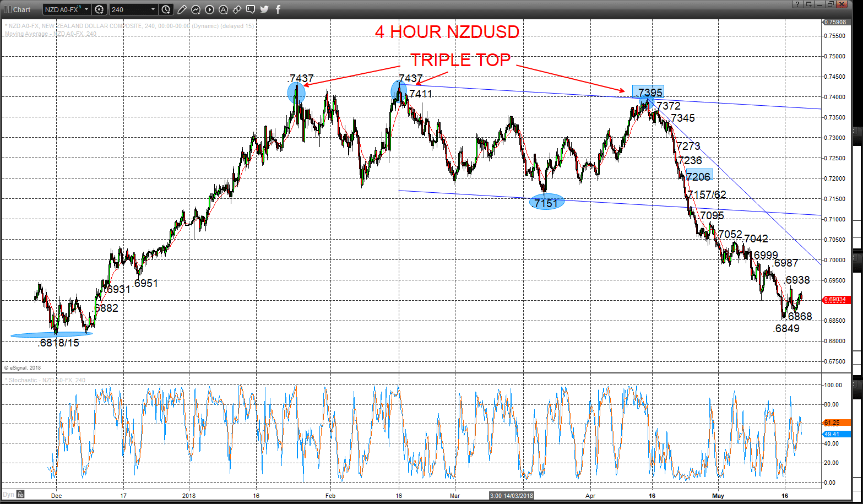This screenshot has width=863, height=504.
Task: Open the comment speech bubble icon
Action: point(251,9)
